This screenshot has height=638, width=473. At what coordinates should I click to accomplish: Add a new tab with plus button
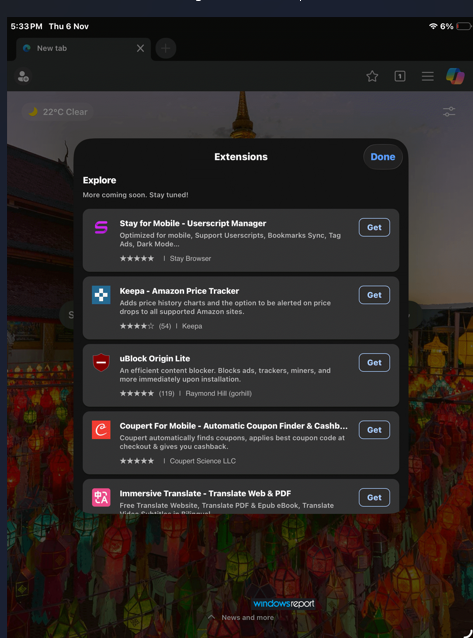click(x=166, y=48)
